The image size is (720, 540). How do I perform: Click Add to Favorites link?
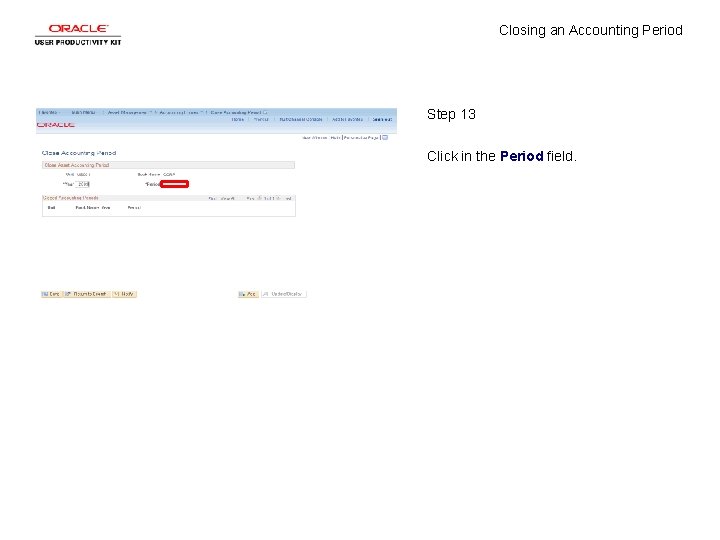(x=348, y=119)
